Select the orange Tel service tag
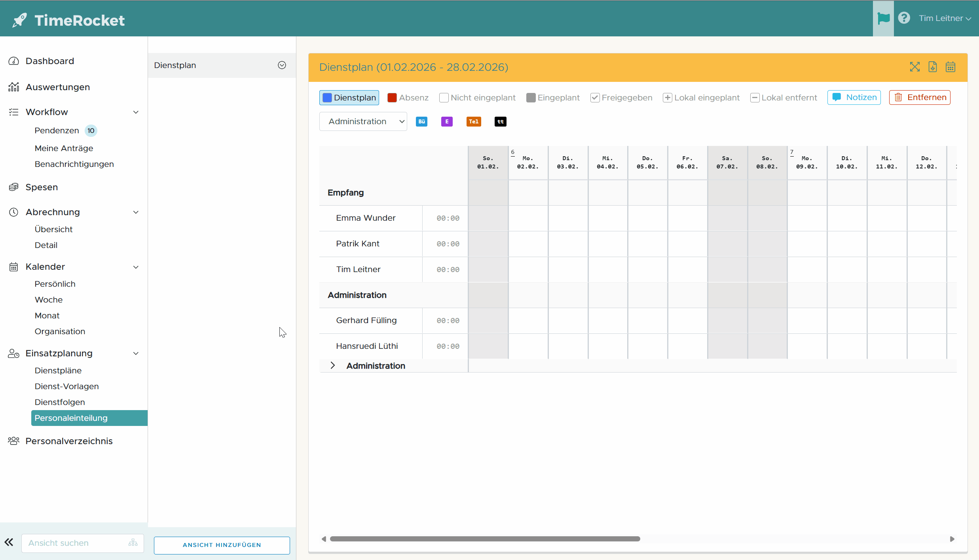 pos(474,121)
